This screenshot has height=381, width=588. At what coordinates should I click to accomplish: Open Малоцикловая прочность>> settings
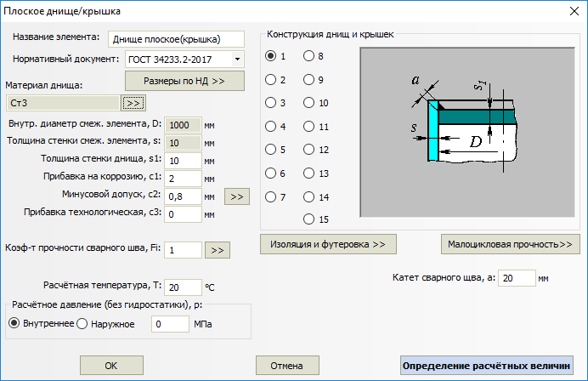(511, 244)
